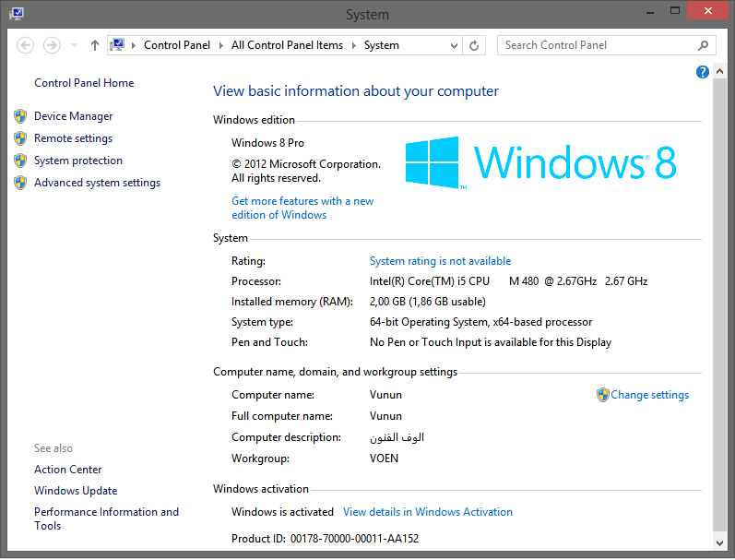735x560 pixels.
Task: Expand arrow after All Control Panel Items
Action: point(353,45)
